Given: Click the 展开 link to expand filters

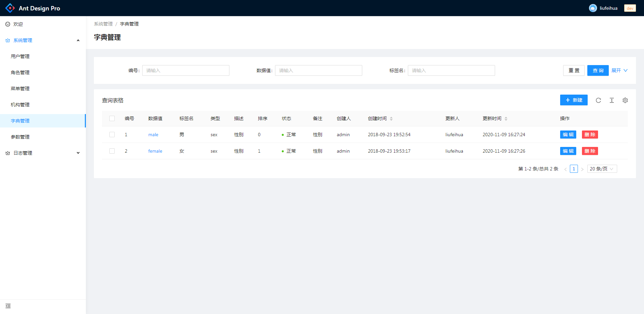Looking at the screenshot, I should click(619, 70).
